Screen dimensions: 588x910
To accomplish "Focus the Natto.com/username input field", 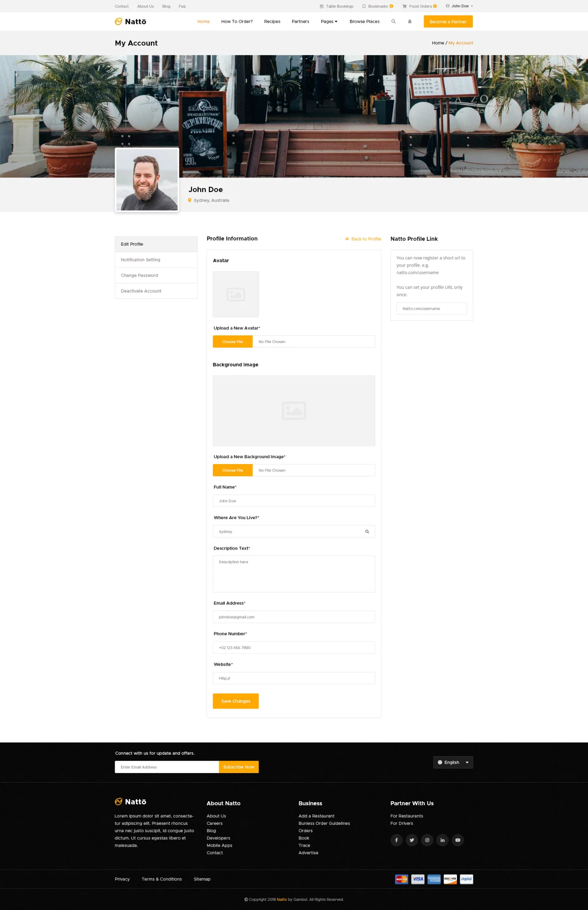I will tap(431, 308).
